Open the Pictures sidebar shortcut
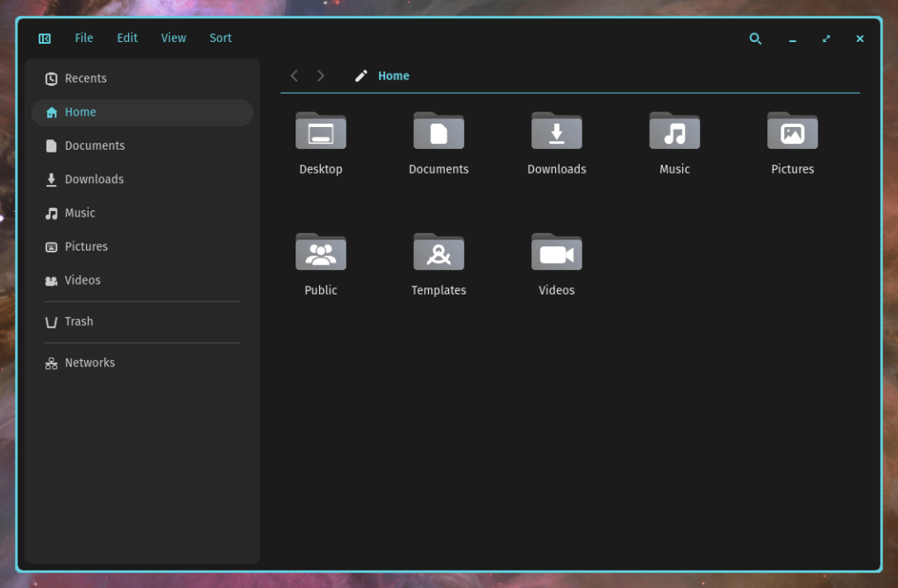Screen dimensions: 898x588 pos(87,246)
